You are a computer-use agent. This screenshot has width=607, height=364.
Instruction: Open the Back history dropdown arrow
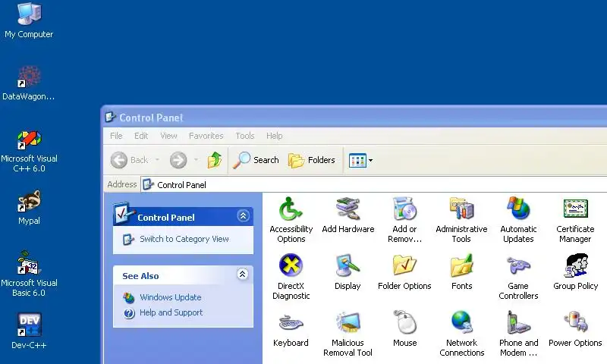157,160
